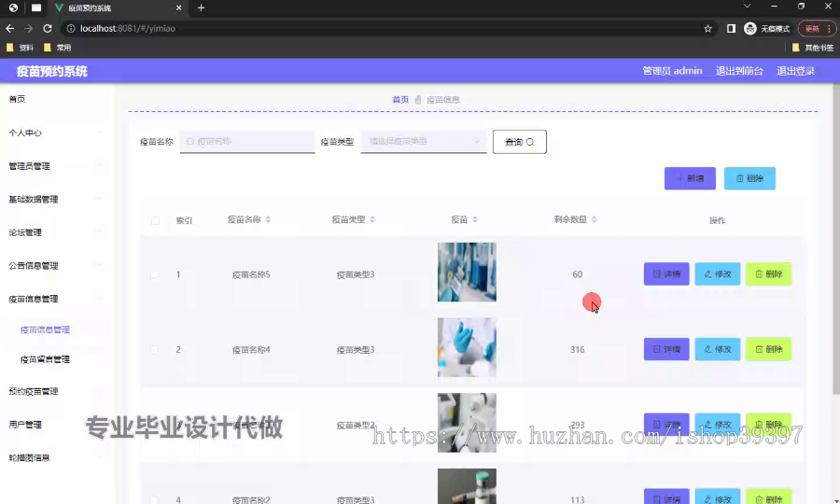Open incognito profile icon

pos(750,28)
